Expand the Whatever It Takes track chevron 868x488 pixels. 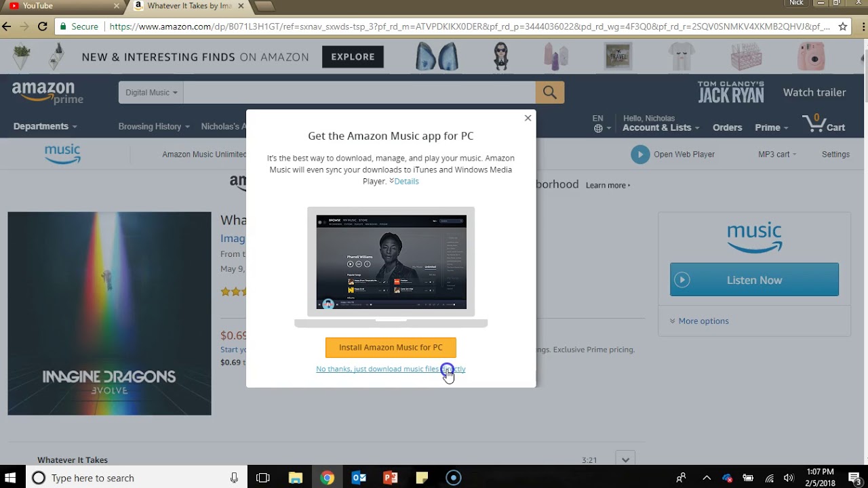[x=625, y=460]
